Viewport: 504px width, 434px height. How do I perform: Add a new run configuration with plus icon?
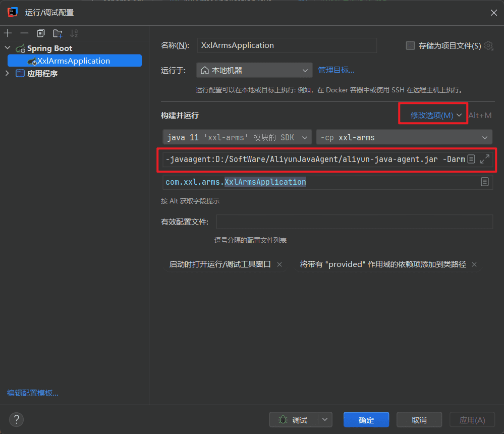click(x=8, y=33)
